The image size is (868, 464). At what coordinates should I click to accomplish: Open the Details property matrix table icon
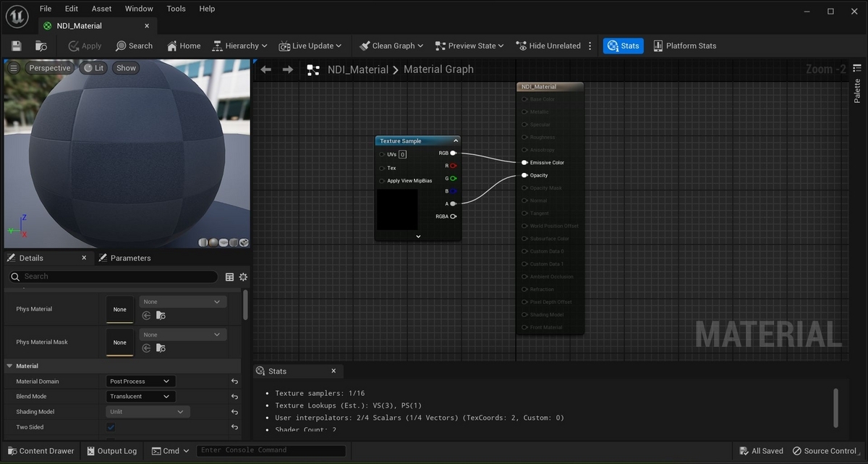tap(229, 277)
